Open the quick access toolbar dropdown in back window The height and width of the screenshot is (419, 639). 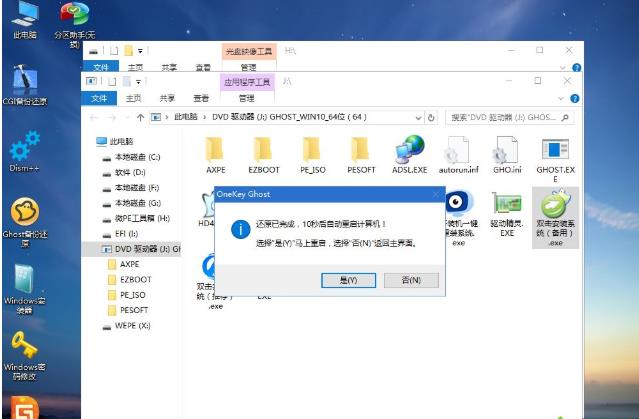(x=140, y=51)
